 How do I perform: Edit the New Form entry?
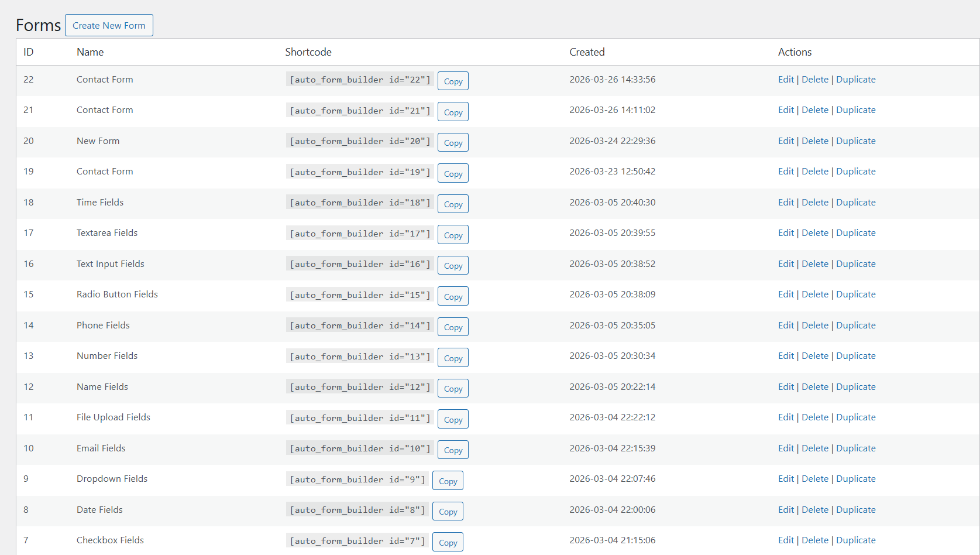786,141
